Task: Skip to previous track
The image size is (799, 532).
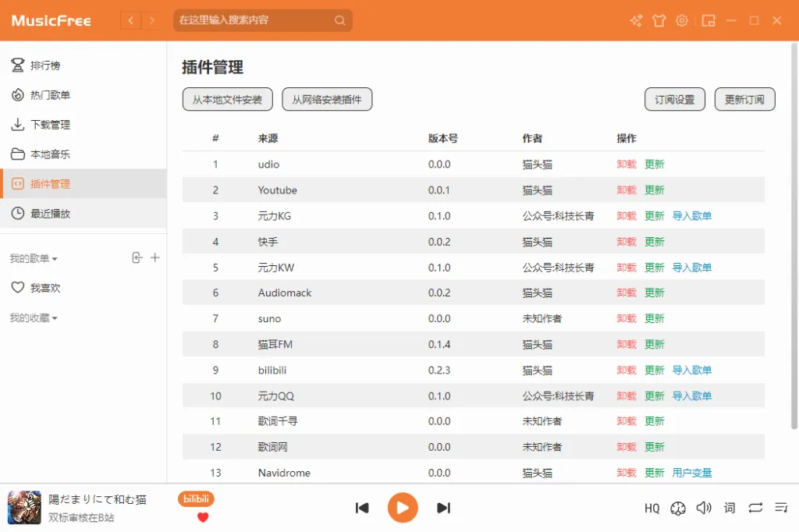Action: point(362,508)
